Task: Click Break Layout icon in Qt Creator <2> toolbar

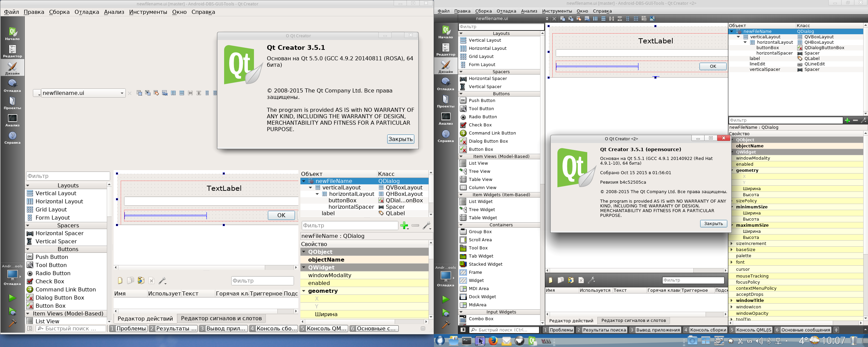Action: pos(644,19)
